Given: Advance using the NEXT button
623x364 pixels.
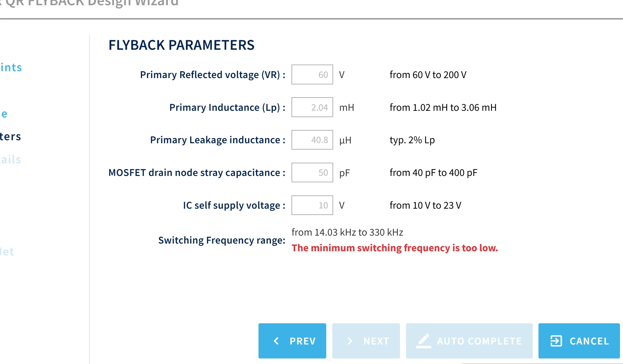Looking at the screenshot, I should pyautogui.click(x=366, y=341).
